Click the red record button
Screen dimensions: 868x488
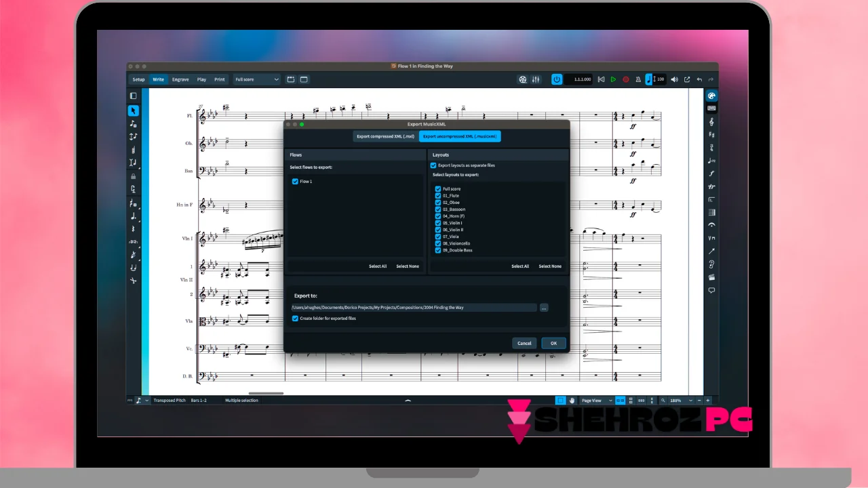pos(626,79)
